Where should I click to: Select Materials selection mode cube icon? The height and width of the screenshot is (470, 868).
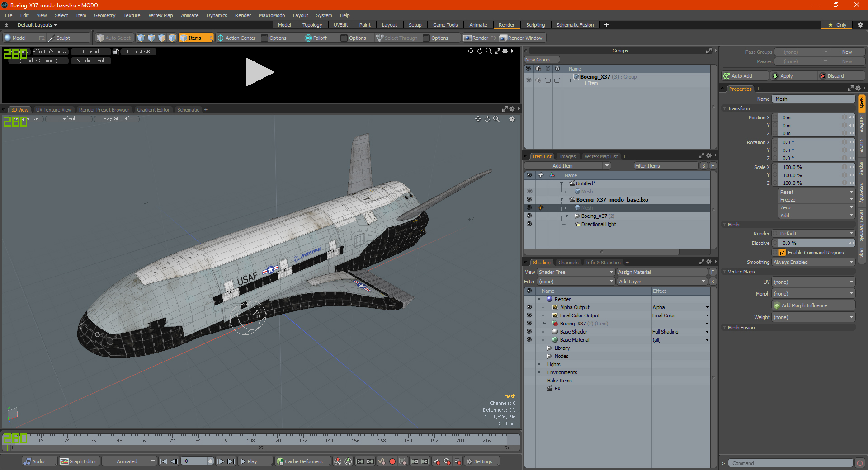[x=172, y=38]
